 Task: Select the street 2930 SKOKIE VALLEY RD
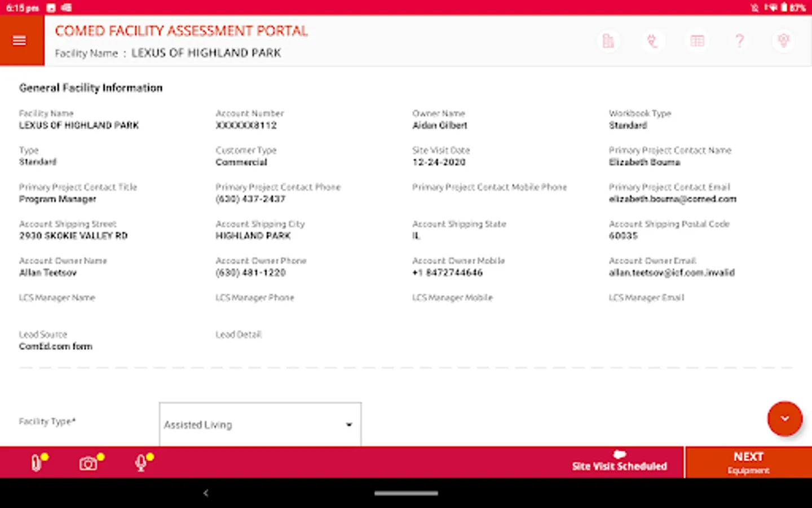click(x=73, y=235)
